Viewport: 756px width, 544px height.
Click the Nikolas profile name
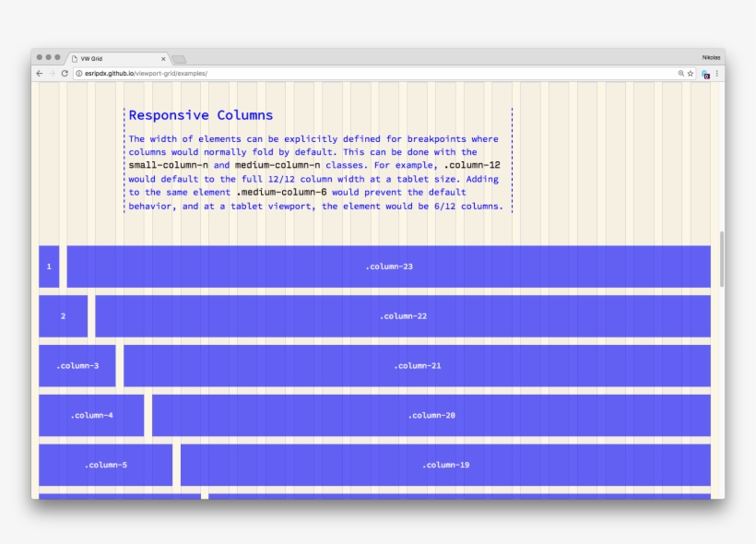[711, 57]
